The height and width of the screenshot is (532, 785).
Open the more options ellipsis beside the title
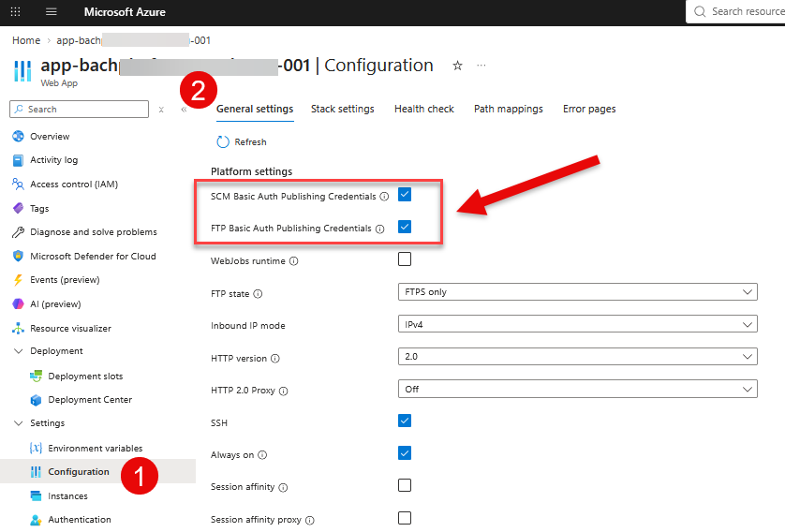(x=481, y=66)
